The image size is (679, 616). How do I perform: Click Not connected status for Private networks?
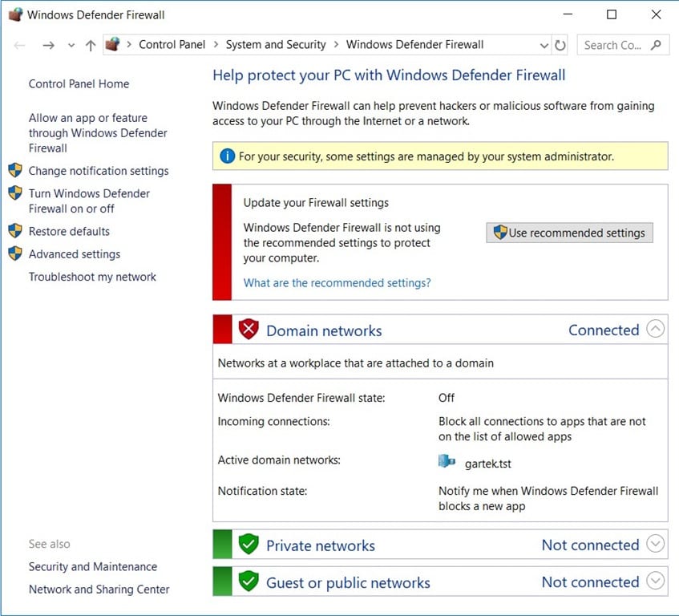(591, 545)
